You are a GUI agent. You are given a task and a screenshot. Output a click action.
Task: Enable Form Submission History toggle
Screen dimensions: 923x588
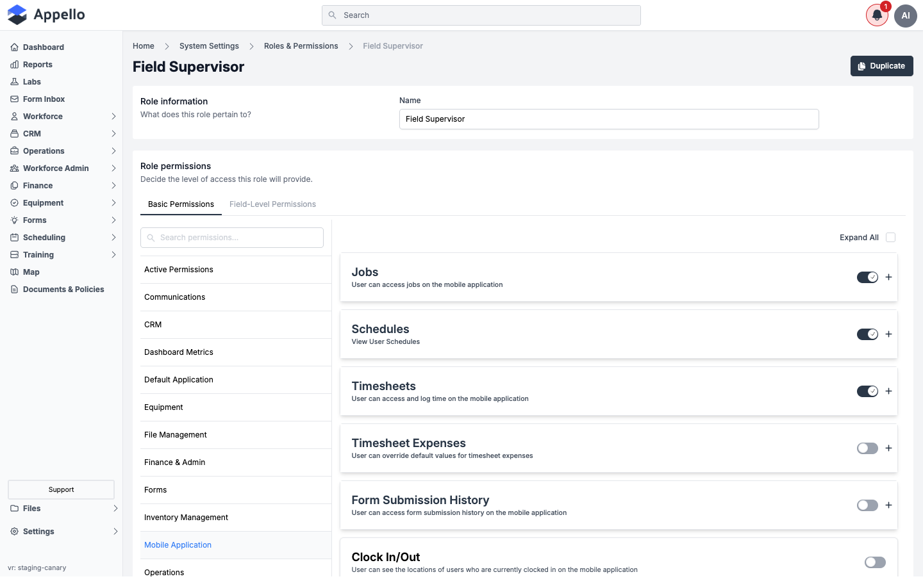pos(867,505)
